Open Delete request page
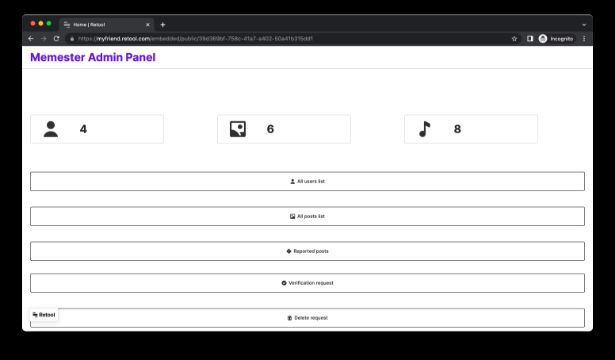615x360 pixels. pyautogui.click(x=308, y=318)
